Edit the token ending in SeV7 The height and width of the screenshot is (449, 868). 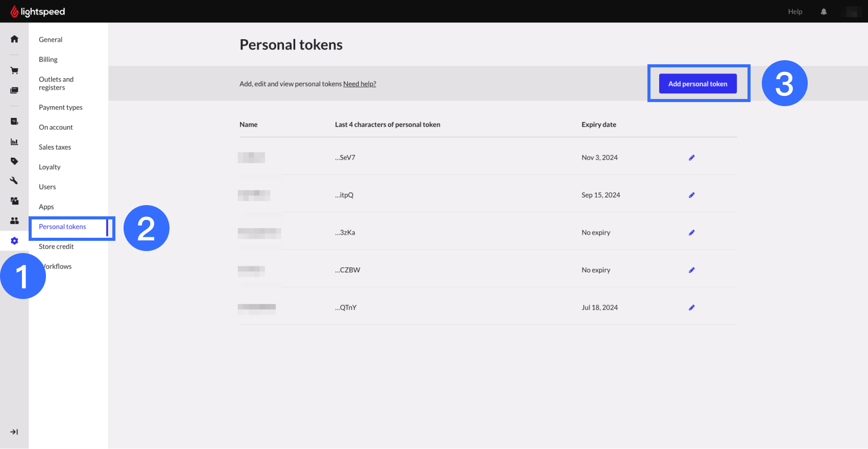point(692,158)
